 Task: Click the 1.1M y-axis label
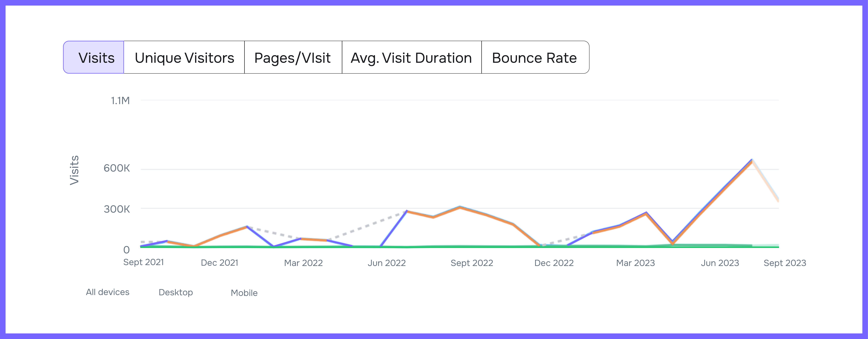[x=120, y=100]
